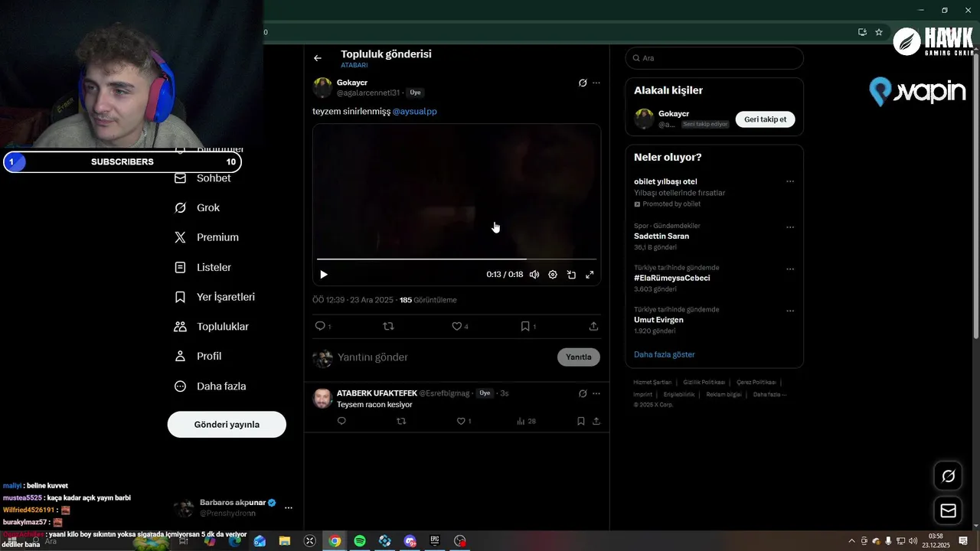
Task: Repost ATABERK UFAKTEFEK's comment
Action: [x=401, y=421]
